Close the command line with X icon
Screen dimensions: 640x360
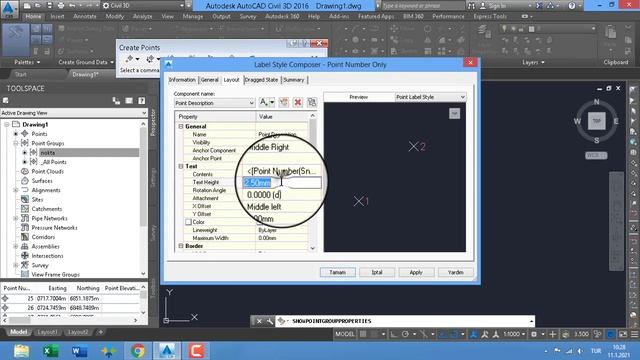[x=259, y=321]
